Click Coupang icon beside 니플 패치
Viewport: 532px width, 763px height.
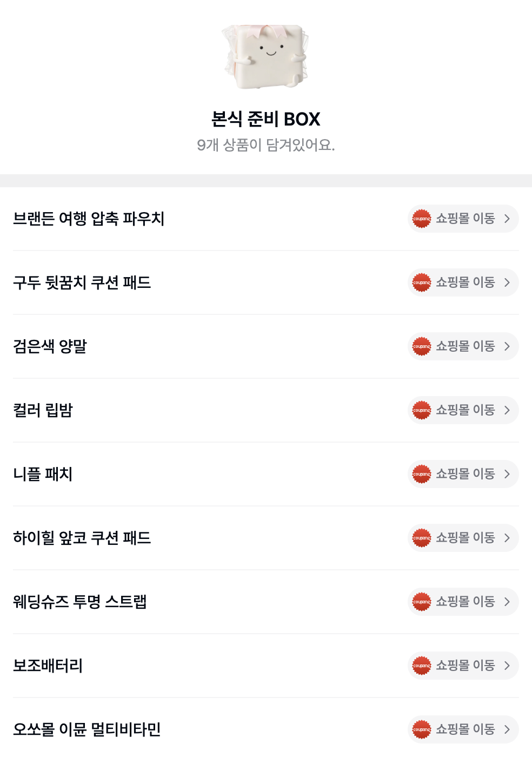point(421,474)
